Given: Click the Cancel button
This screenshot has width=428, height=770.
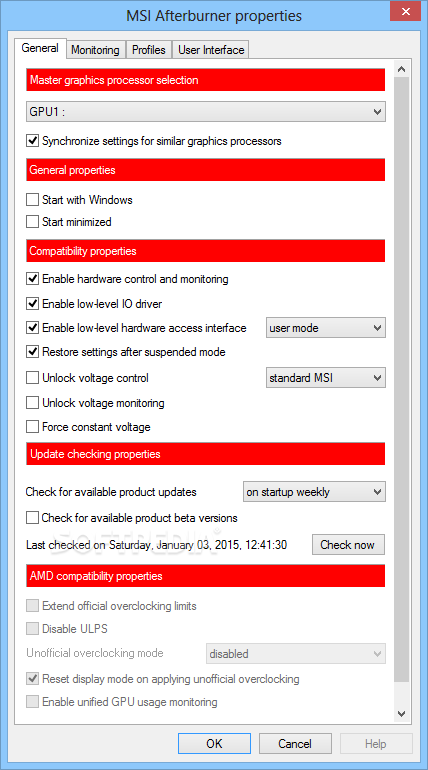Looking at the screenshot, I should click(295, 743).
